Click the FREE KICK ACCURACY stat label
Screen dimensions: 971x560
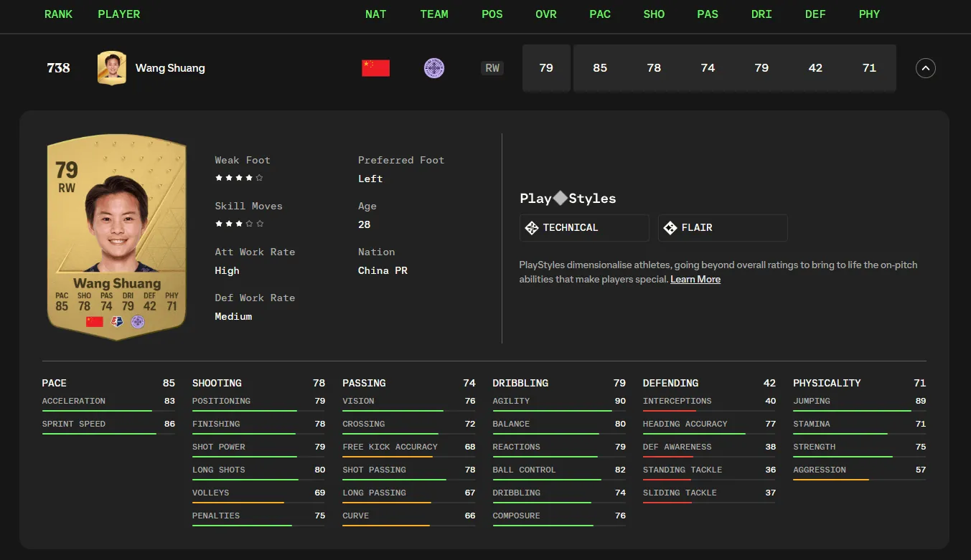[x=390, y=447]
